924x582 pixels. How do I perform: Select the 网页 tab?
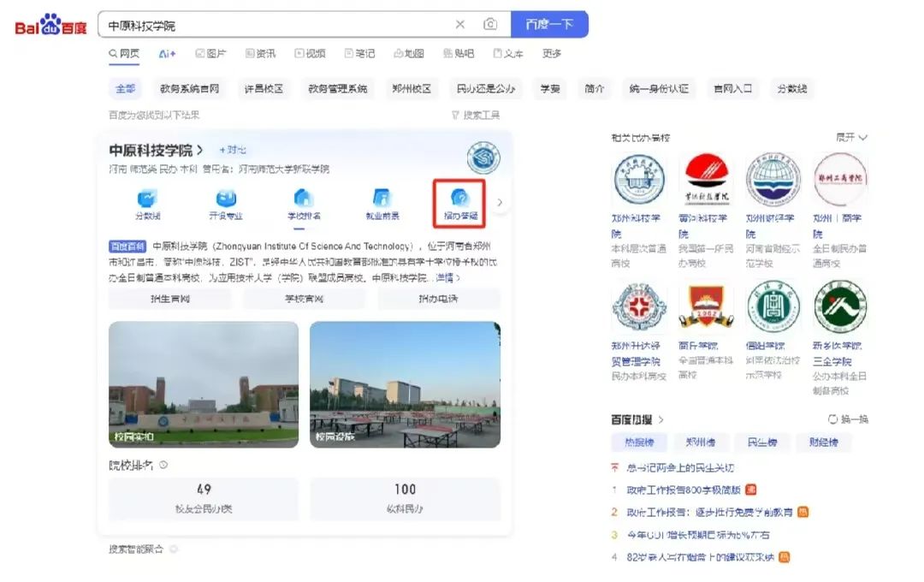124,54
